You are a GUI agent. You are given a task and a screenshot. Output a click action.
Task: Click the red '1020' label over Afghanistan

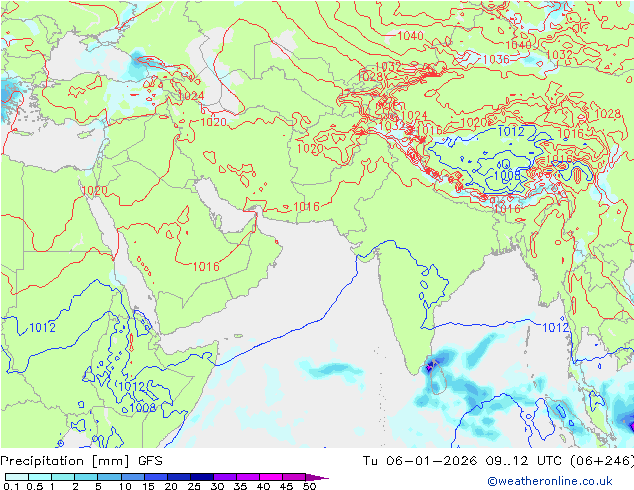[x=310, y=148]
